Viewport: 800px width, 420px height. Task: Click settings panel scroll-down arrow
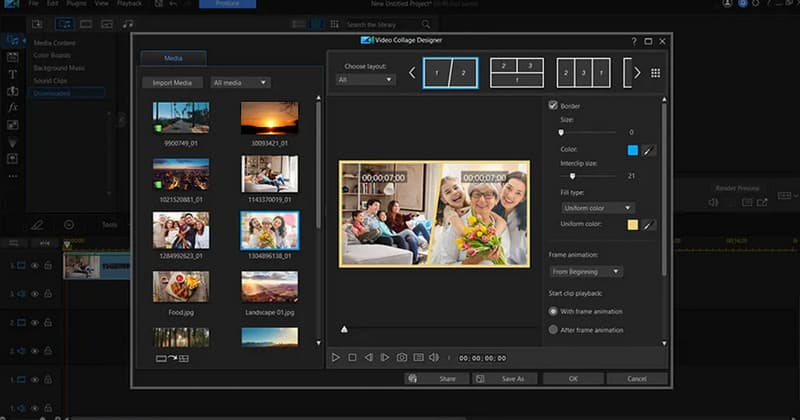(x=664, y=343)
